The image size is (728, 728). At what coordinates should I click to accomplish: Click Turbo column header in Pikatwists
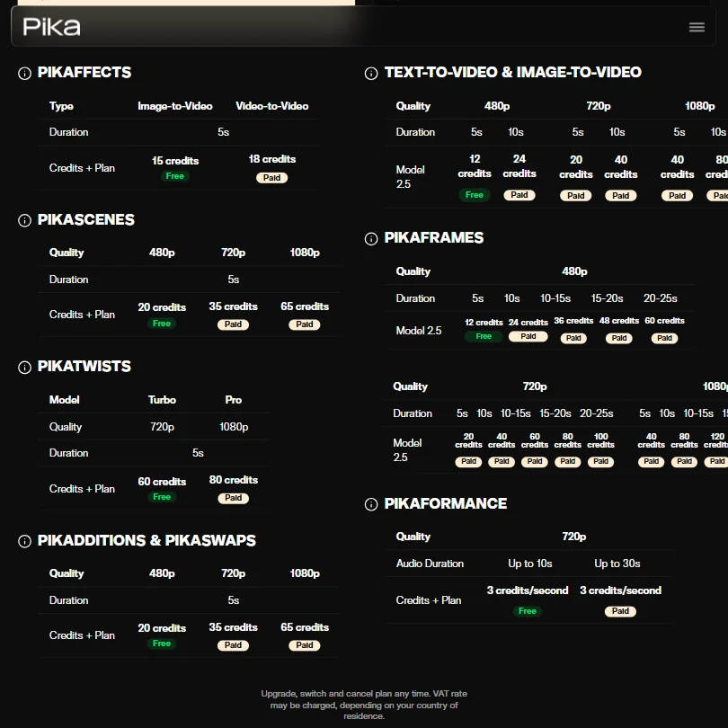[x=162, y=400]
